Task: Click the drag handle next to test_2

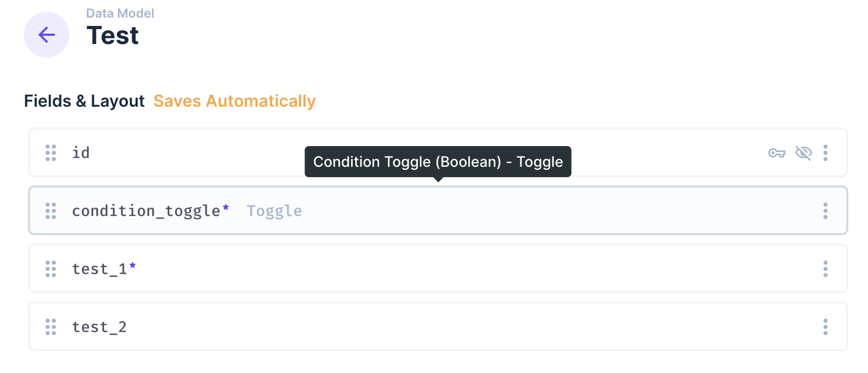Action: tap(50, 326)
